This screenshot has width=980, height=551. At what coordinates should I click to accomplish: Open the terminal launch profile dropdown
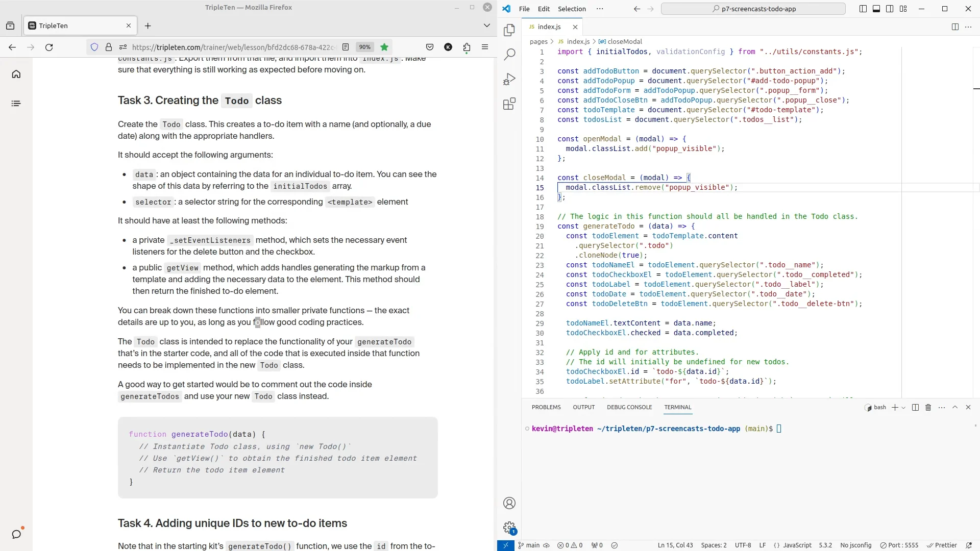point(903,407)
